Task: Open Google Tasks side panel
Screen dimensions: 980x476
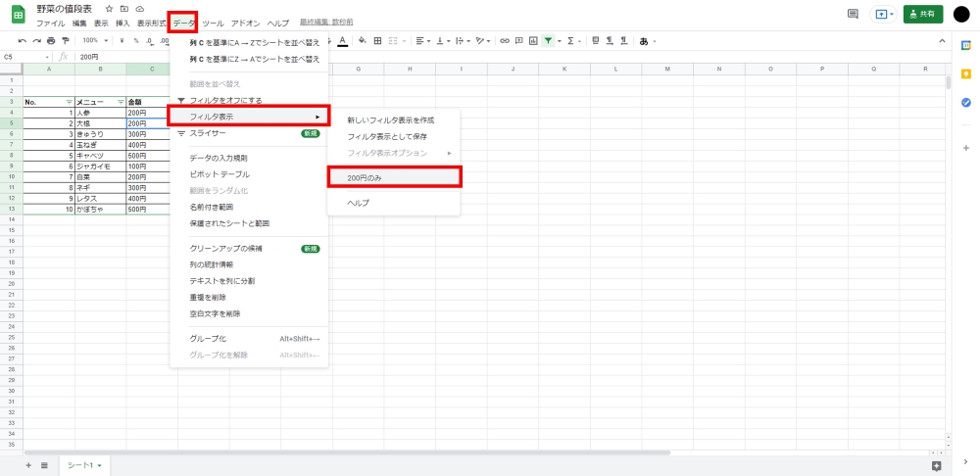Action: coord(965,103)
